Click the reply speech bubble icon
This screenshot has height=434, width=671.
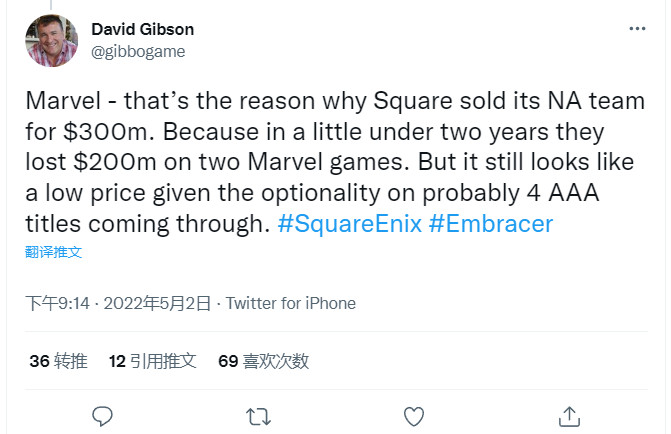101,414
